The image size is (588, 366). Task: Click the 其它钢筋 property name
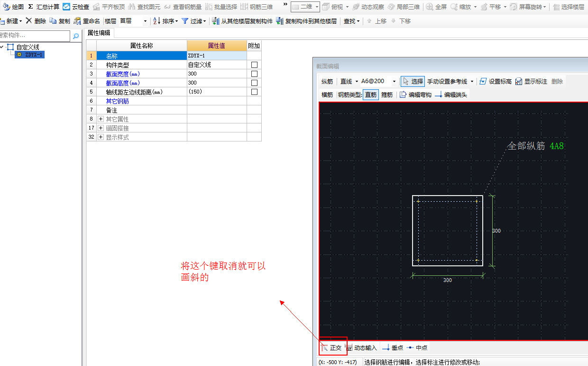tap(118, 101)
